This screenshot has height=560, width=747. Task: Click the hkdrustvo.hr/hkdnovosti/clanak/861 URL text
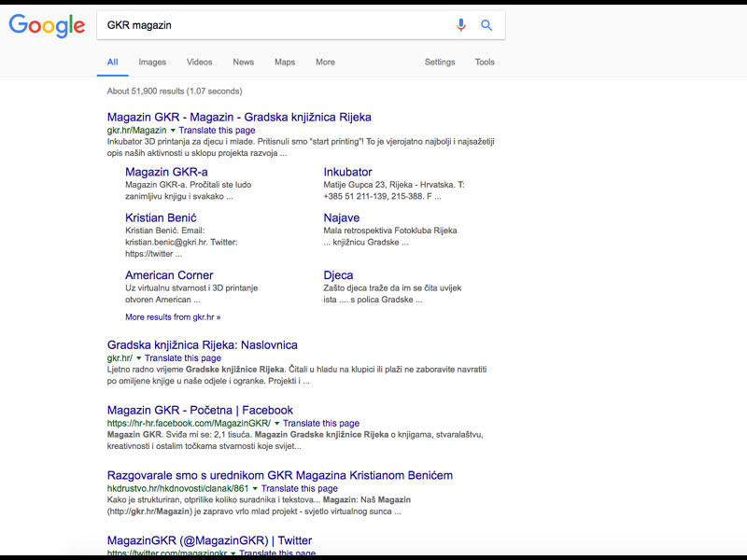(x=177, y=488)
